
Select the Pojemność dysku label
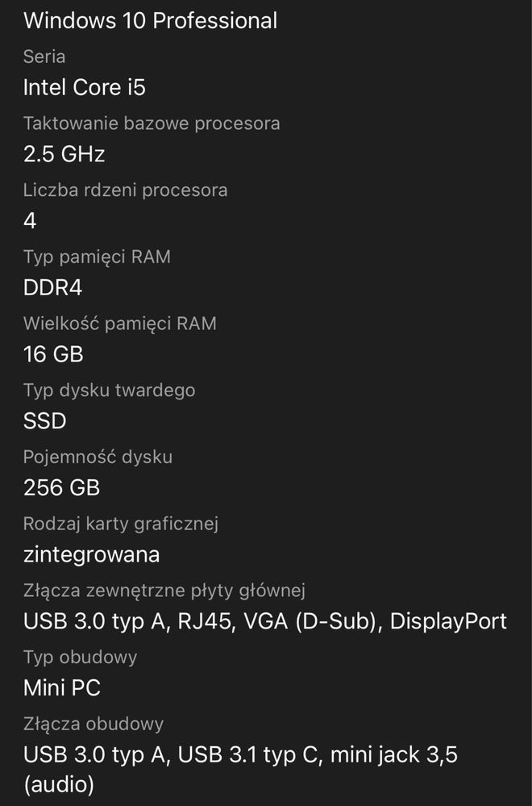(x=98, y=457)
